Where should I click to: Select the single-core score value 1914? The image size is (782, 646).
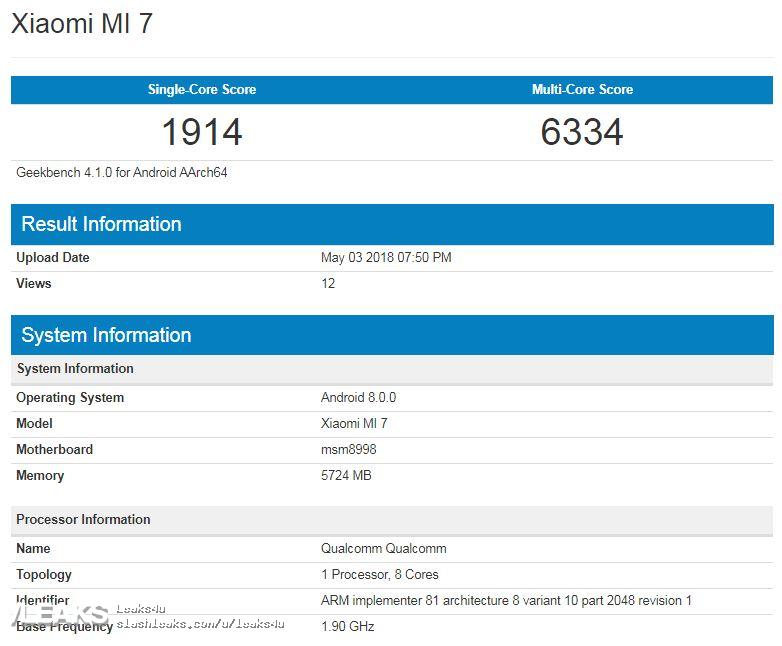coord(202,132)
